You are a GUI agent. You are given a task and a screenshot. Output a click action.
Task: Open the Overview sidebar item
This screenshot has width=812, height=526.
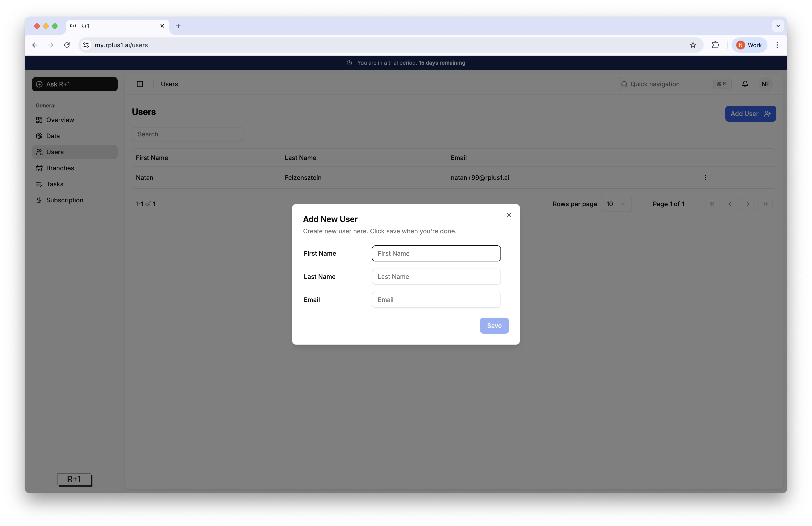(x=75, y=120)
